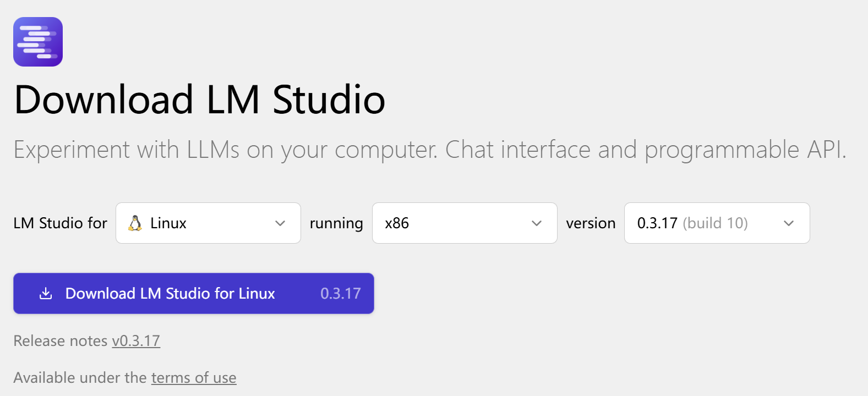The width and height of the screenshot is (868, 396).
Task: Open the terms of use link
Action: point(194,378)
